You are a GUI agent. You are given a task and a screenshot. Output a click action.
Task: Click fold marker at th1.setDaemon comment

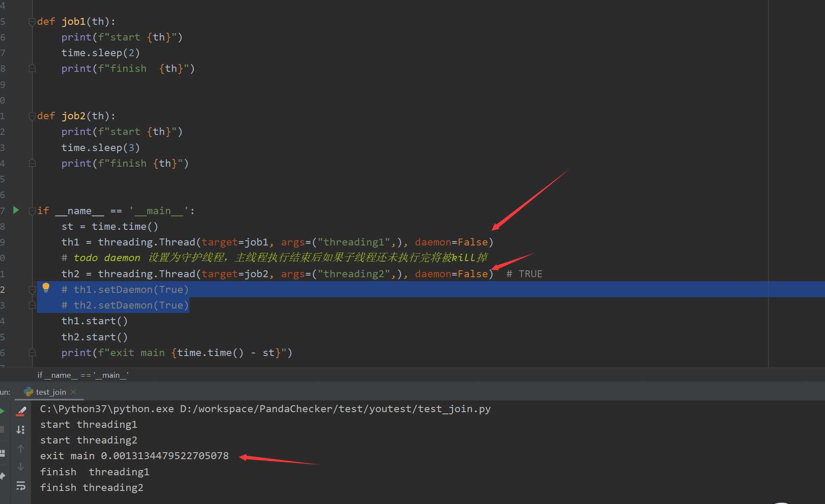32,289
